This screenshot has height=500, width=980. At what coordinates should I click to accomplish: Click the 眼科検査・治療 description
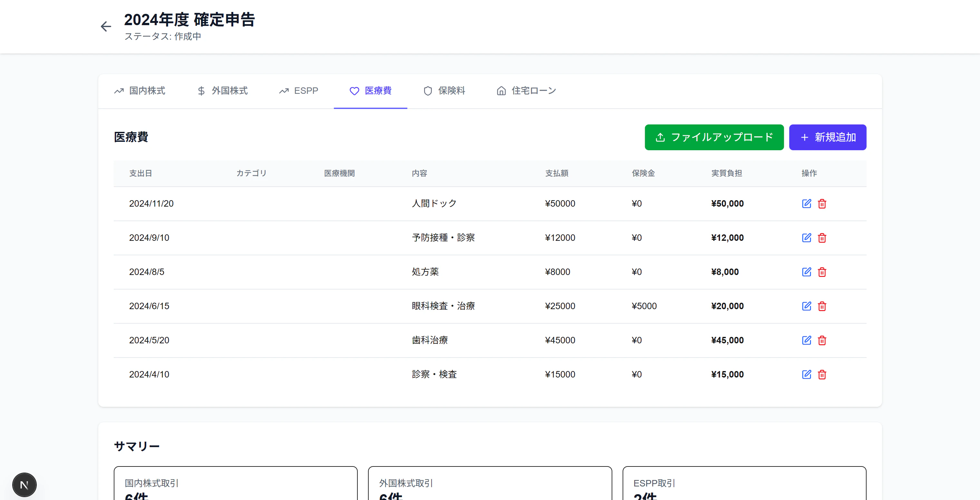point(443,306)
